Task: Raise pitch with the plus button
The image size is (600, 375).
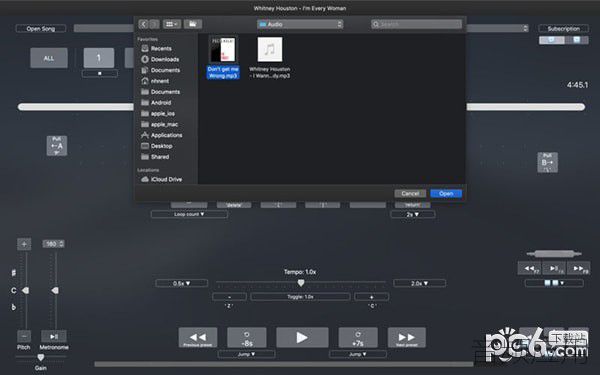Action: [24, 244]
